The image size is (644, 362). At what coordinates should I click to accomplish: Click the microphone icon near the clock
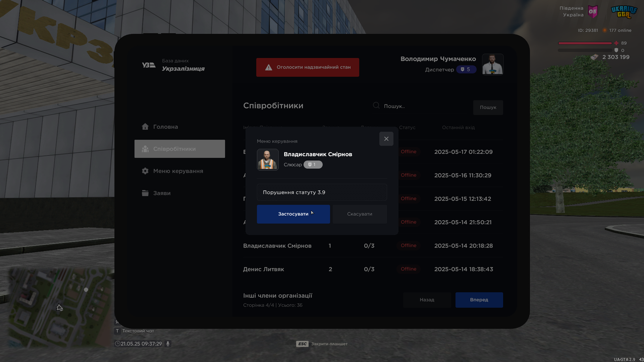(x=168, y=344)
